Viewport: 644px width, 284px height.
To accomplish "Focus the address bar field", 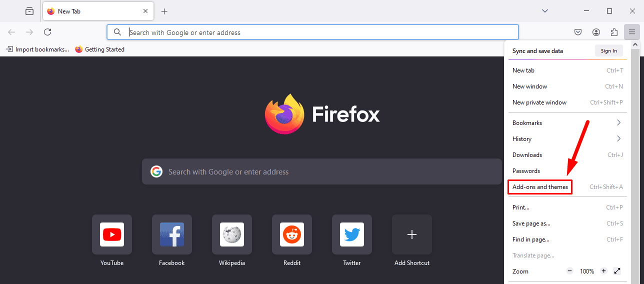I will pyautogui.click(x=312, y=32).
